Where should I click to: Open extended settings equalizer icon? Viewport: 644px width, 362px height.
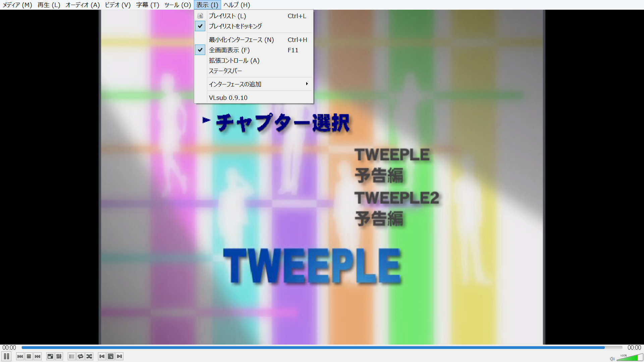pos(59,356)
